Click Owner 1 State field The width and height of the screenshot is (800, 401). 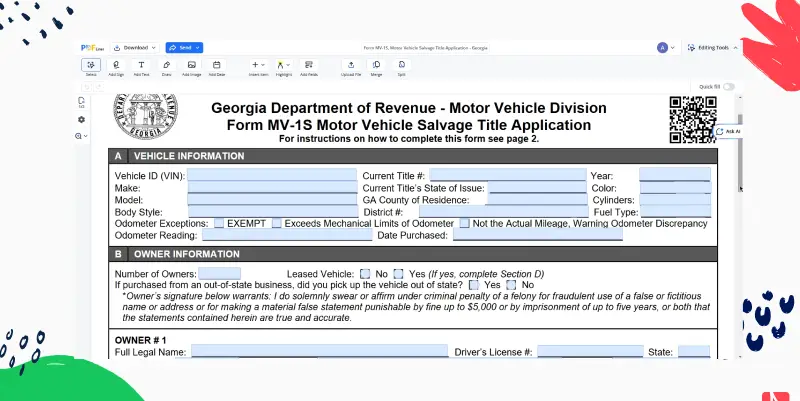coord(694,351)
